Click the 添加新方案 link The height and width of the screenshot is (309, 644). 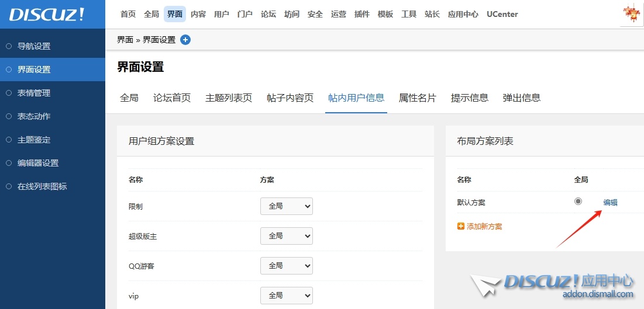(484, 227)
